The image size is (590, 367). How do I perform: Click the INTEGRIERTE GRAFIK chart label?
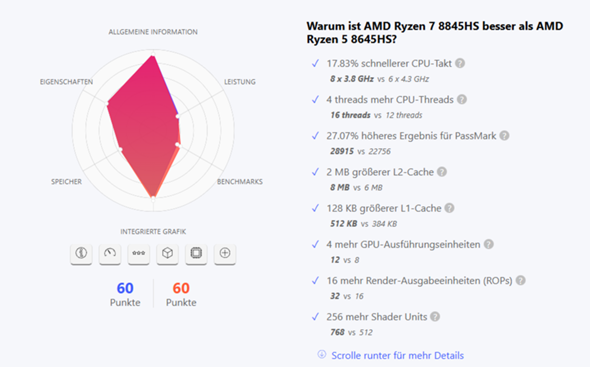pos(153,231)
